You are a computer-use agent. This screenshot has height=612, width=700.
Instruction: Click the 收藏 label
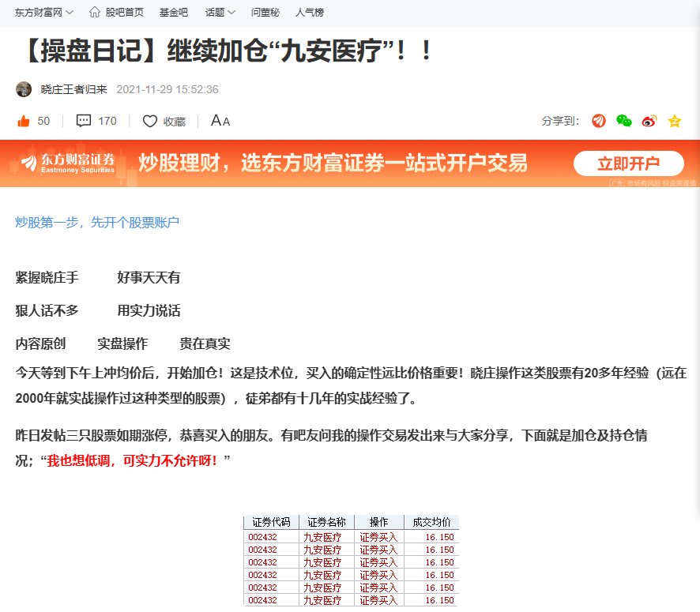(x=174, y=122)
